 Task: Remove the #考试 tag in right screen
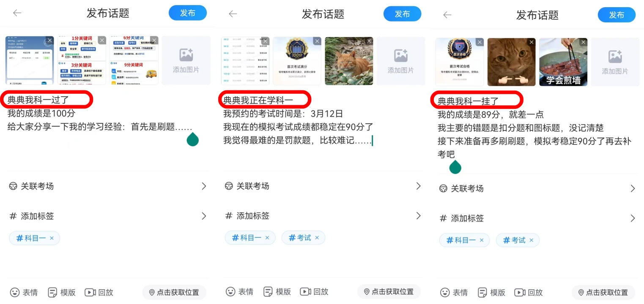pyautogui.click(x=531, y=240)
